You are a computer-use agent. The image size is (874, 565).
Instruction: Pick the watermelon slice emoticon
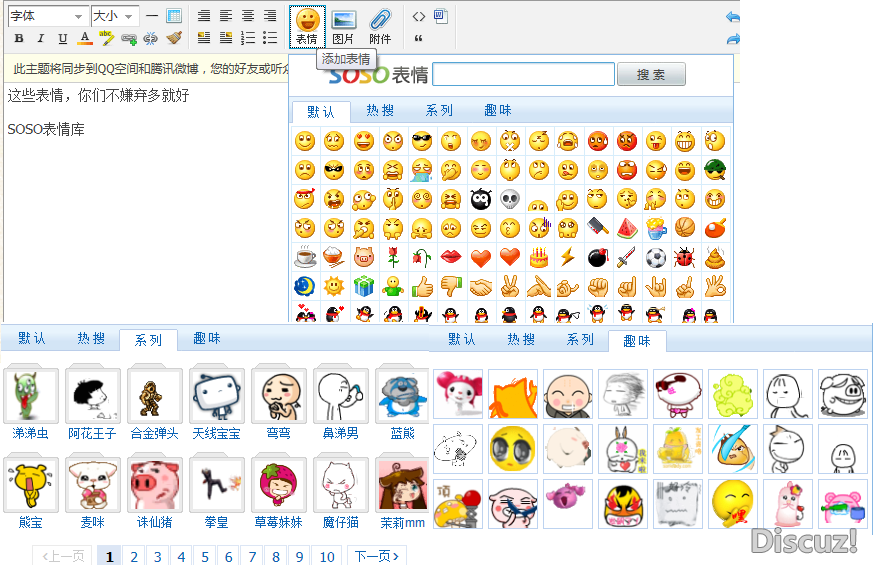pos(627,228)
